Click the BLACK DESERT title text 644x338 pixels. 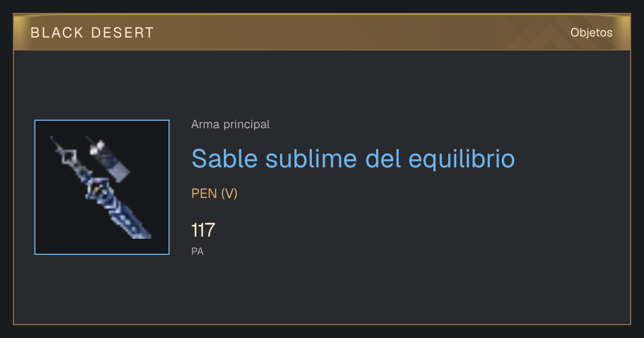92,33
